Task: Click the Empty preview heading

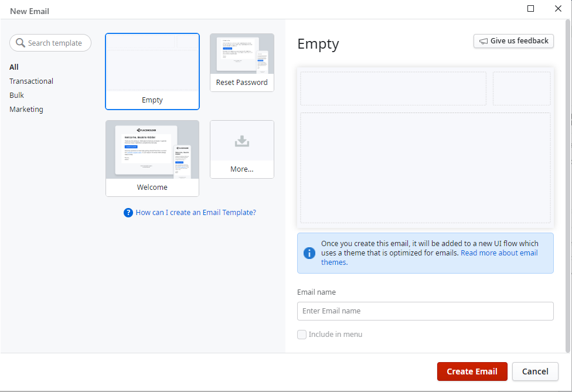Action: click(x=318, y=44)
